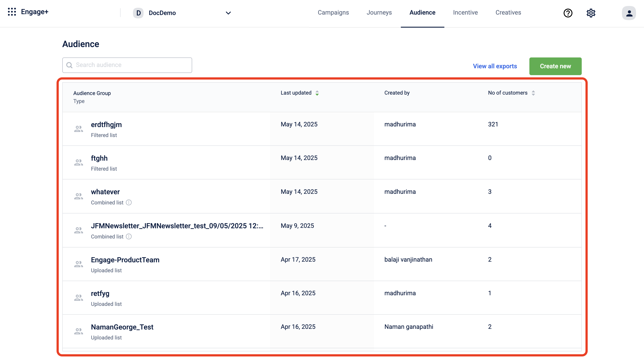This screenshot has height=358, width=644.
Task: Open the app launcher grid icon
Action: [12, 12]
